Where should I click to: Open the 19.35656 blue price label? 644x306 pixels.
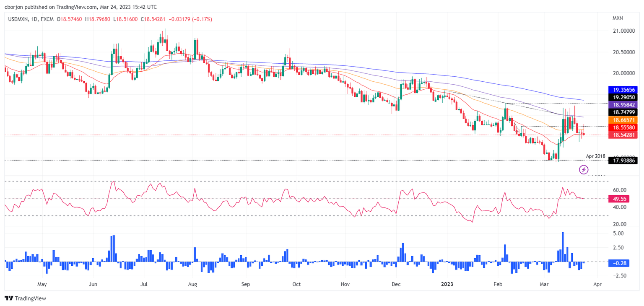point(623,89)
